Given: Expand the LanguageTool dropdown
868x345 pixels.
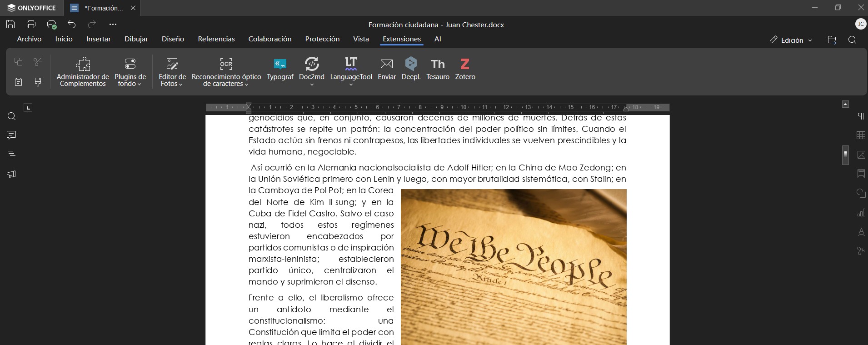Looking at the screenshot, I should (351, 85).
